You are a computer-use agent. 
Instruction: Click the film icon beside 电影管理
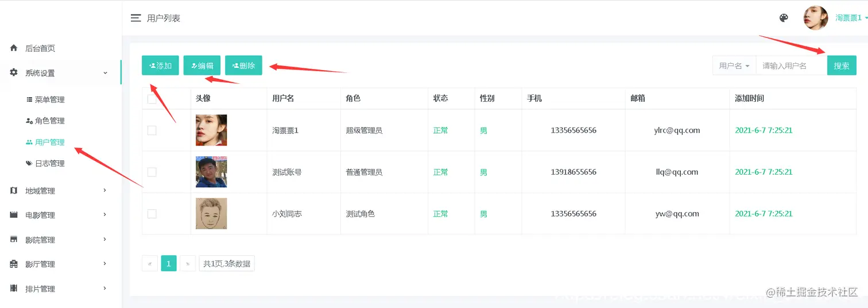[14, 215]
